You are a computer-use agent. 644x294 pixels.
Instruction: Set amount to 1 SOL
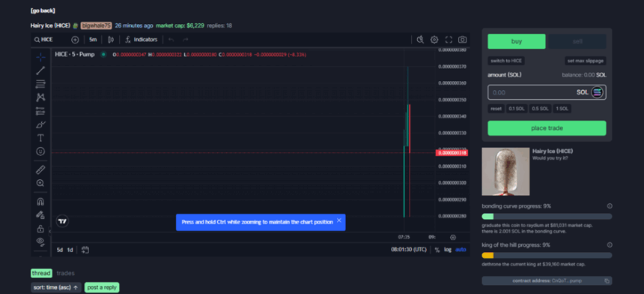[562, 109]
